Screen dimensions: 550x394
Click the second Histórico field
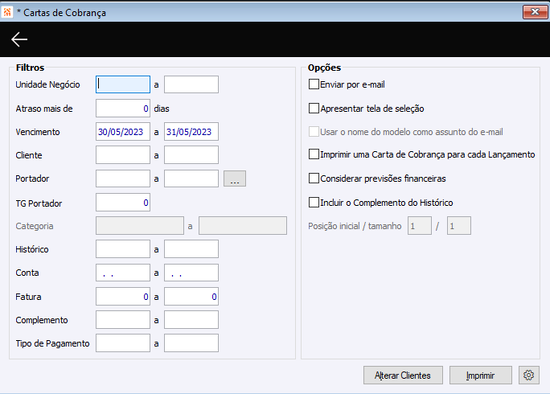coord(191,249)
